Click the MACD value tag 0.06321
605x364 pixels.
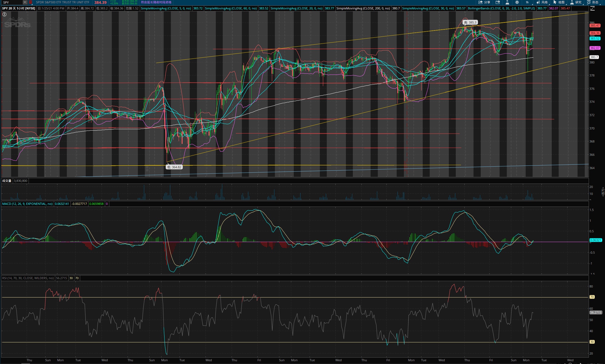click(596, 240)
